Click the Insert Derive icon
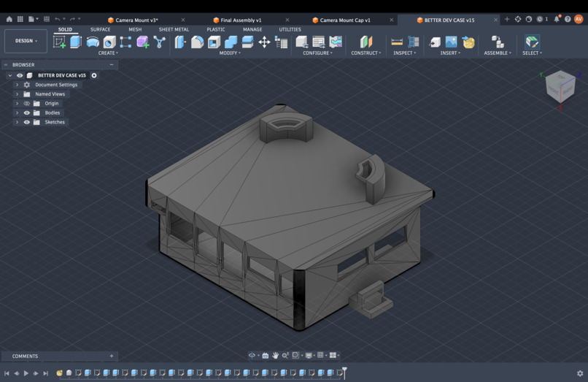This screenshot has width=588, height=382. 435,42
